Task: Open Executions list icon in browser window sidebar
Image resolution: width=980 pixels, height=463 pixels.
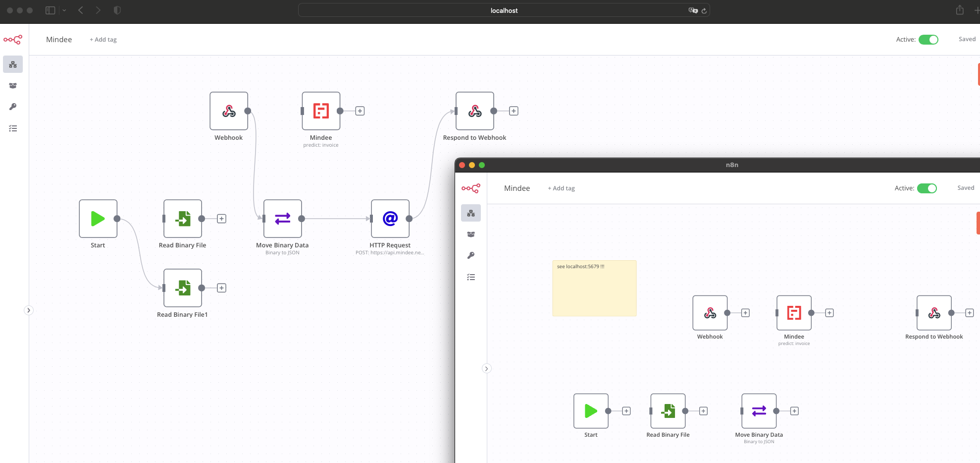Action: click(13, 128)
